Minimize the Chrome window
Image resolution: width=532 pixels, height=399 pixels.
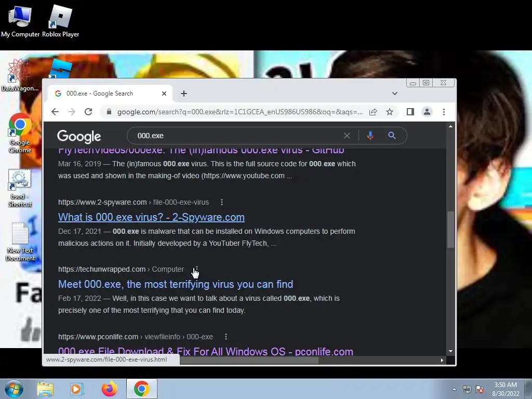[x=413, y=83]
